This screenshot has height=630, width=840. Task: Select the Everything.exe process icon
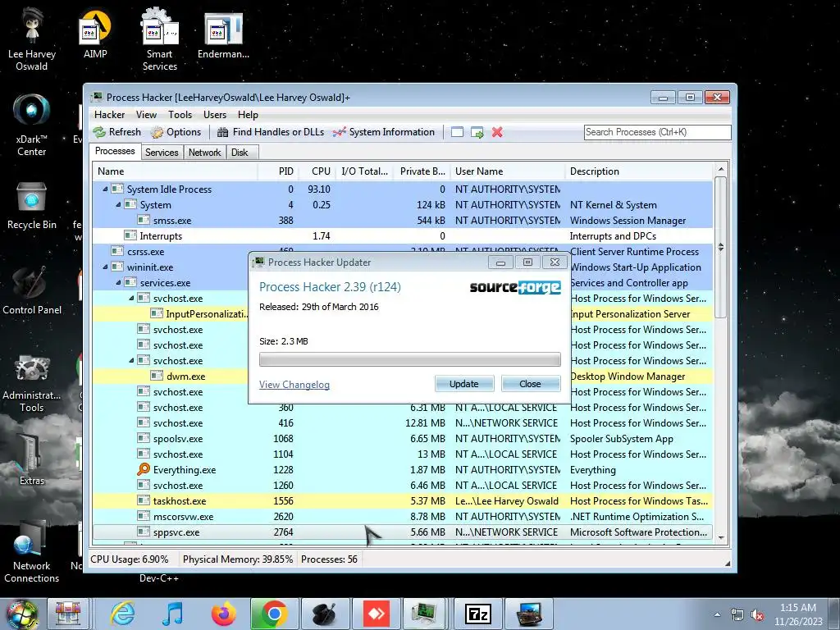(144, 469)
